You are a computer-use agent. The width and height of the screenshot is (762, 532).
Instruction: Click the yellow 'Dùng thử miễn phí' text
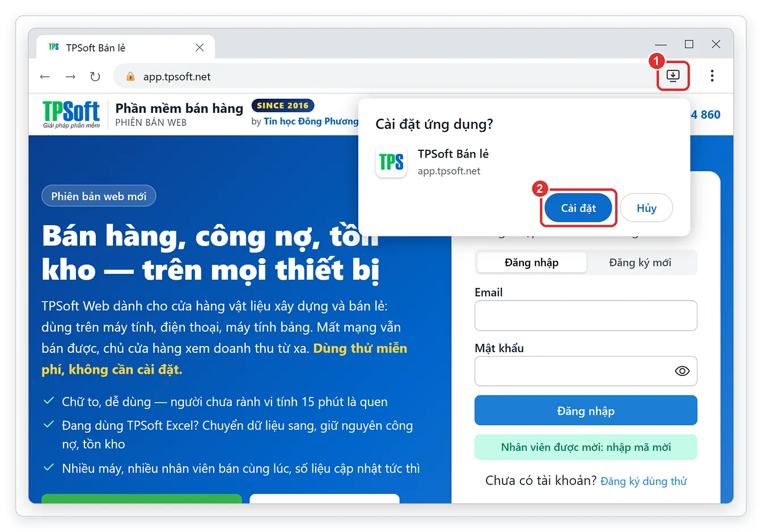pos(225,359)
